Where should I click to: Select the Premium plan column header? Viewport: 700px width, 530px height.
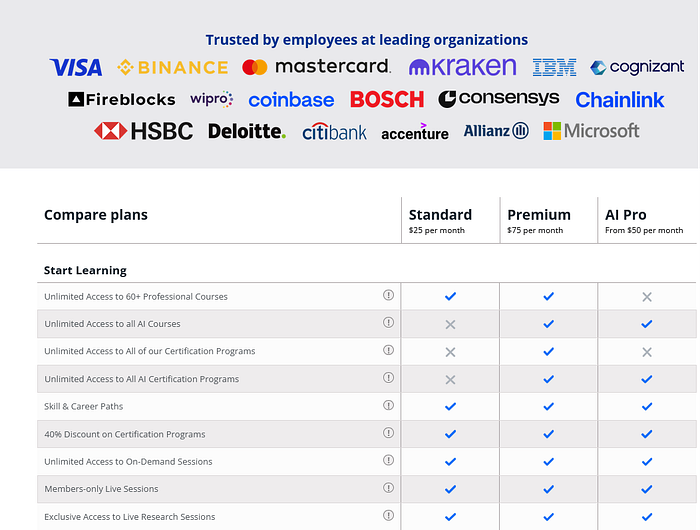point(539,215)
